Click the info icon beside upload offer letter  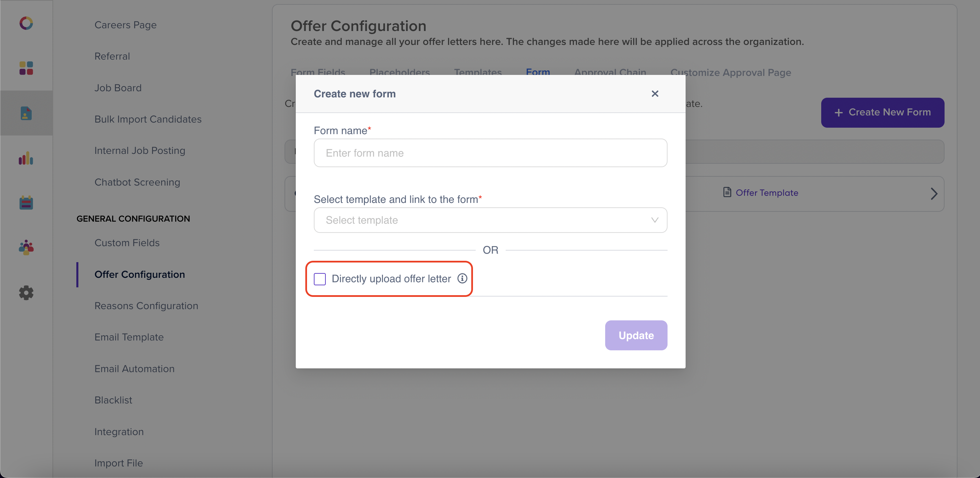click(462, 278)
